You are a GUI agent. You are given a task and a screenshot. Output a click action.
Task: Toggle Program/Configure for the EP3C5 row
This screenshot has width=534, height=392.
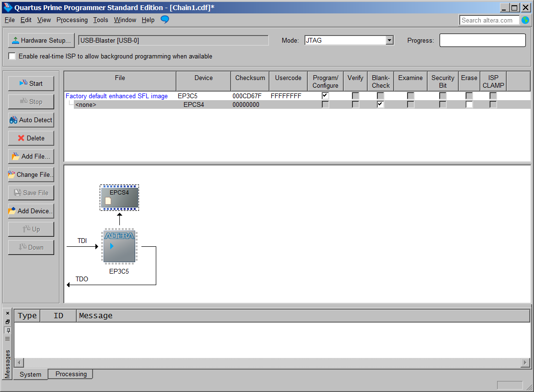click(325, 96)
